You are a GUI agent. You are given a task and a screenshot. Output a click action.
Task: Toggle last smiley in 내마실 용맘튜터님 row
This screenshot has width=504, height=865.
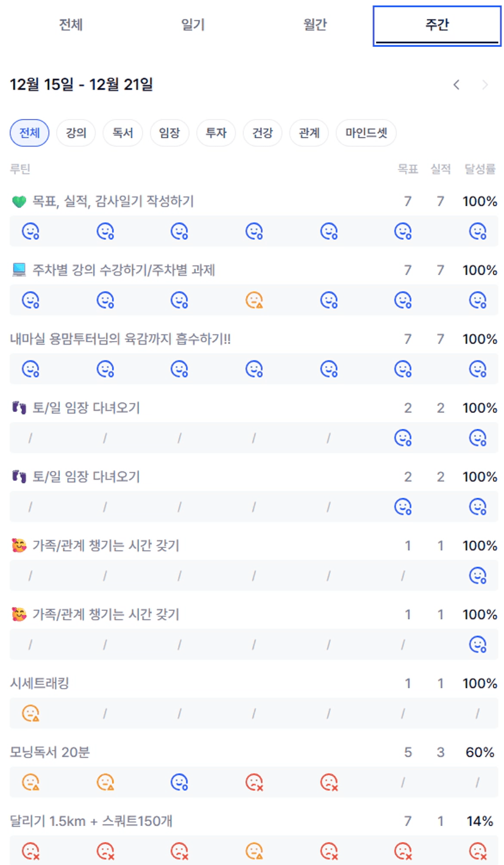pos(478,368)
